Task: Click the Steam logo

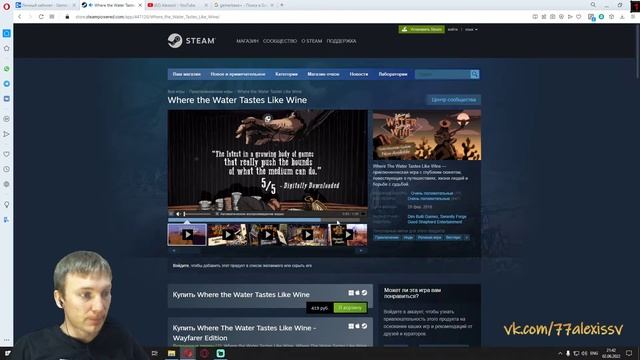Action: [x=191, y=41]
